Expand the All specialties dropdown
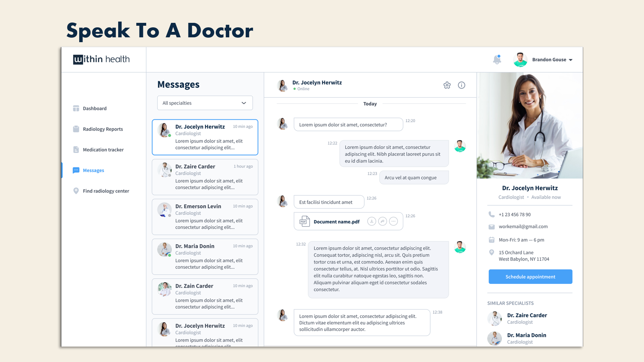The height and width of the screenshot is (362, 644). point(205,103)
